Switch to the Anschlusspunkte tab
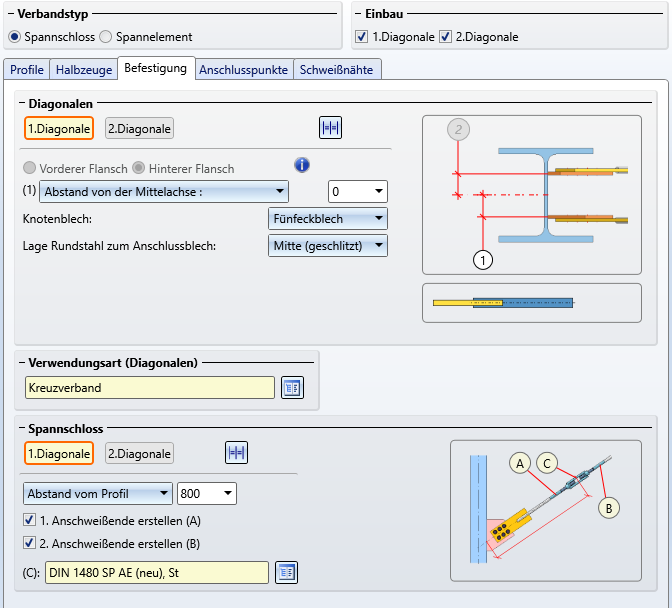The width and height of the screenshot is (672, 608). 244,70
